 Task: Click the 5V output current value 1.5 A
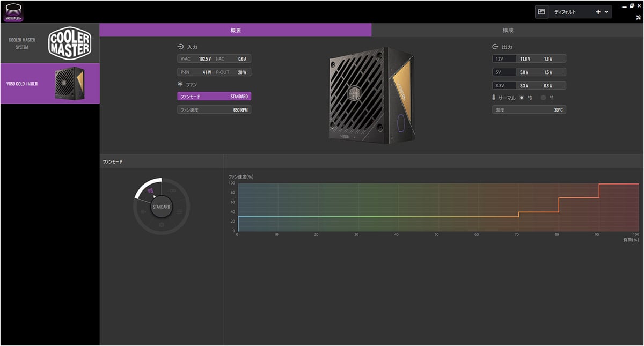[547, 72]
